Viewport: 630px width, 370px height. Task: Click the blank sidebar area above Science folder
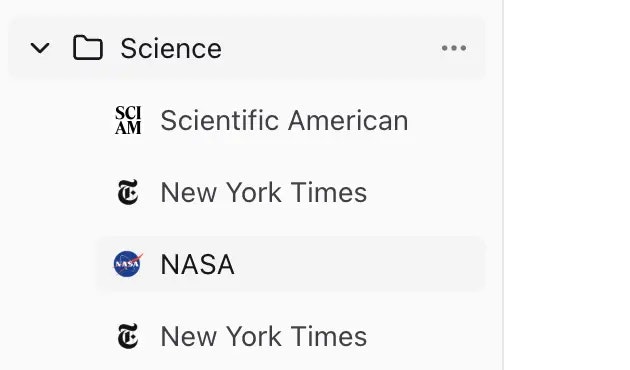coord(249,8)
